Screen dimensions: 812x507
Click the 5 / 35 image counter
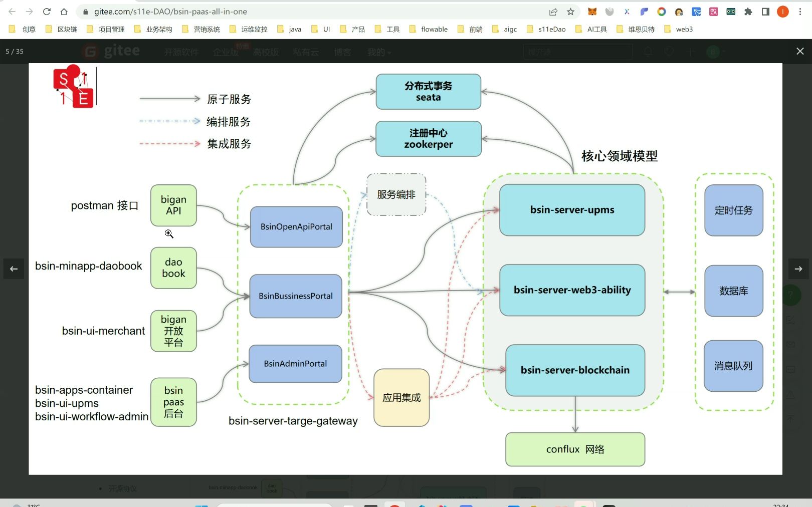click(15, 51)
